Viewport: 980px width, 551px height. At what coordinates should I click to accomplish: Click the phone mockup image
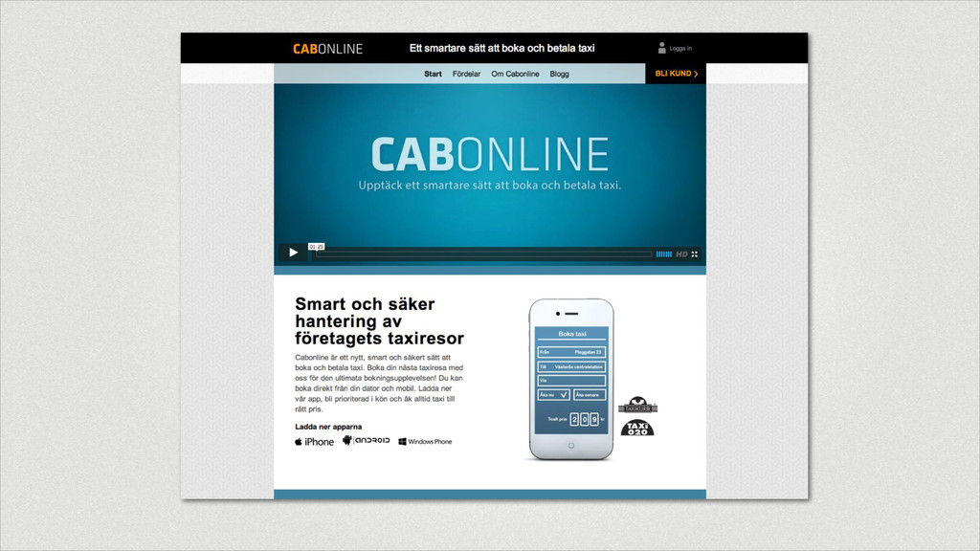tap(570, 379)
